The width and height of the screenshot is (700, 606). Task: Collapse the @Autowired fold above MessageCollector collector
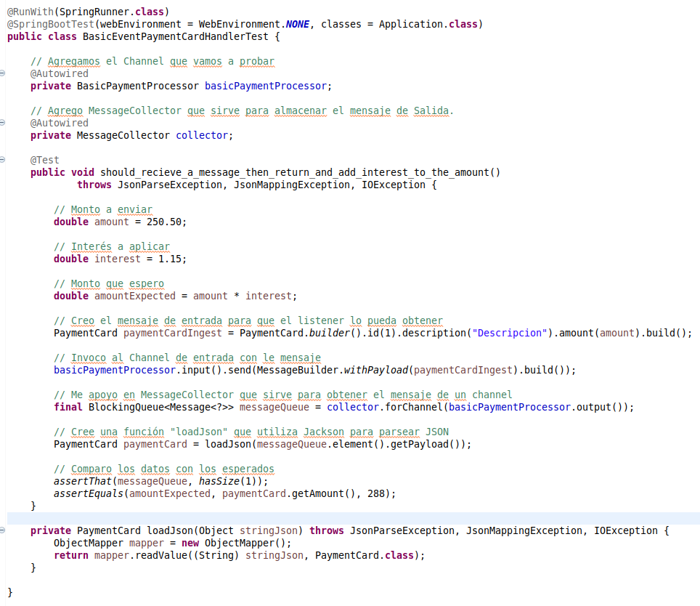coord(2,122)
